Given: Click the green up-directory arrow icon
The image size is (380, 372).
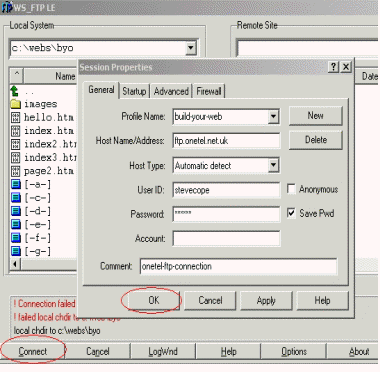Looking at the screenshot, I should click(15, 91).
